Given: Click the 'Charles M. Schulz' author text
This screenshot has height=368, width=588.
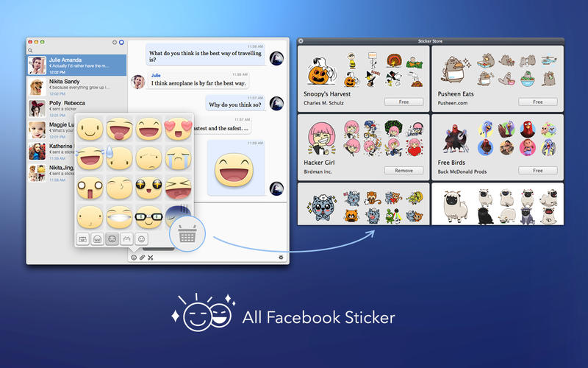Looking at the screenshot, I should [323, 103].
